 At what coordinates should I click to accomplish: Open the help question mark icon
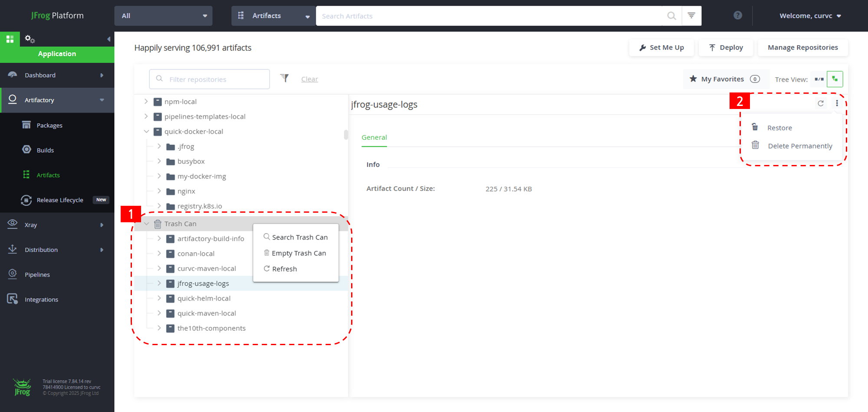pyautogui.click(x=737, y=16)
